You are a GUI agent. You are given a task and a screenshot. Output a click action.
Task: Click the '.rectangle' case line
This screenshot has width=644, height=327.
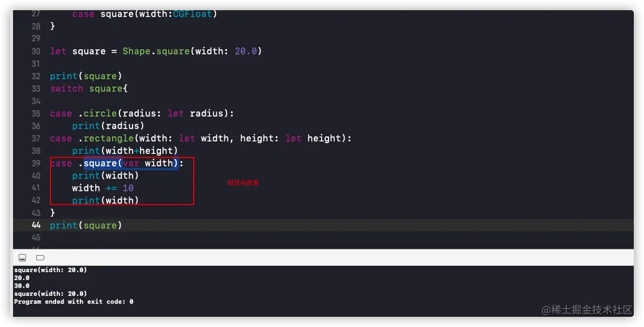(201, 139)
